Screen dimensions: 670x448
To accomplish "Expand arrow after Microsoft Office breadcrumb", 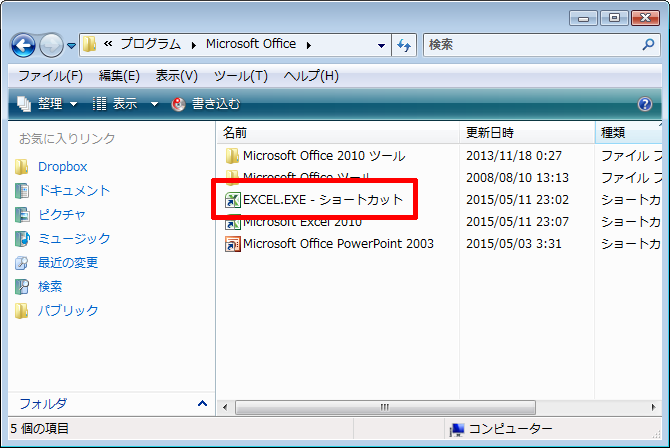I will pos(309,45).
